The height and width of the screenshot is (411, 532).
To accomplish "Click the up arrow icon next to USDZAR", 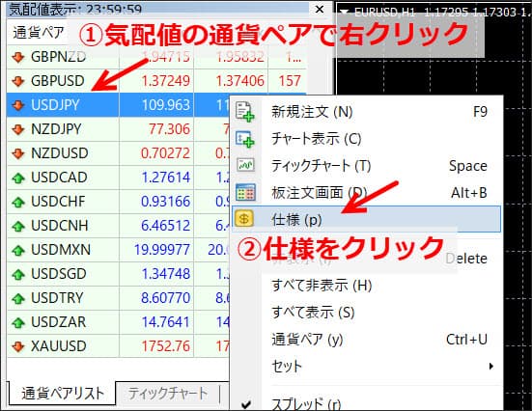I will [18, 322].
